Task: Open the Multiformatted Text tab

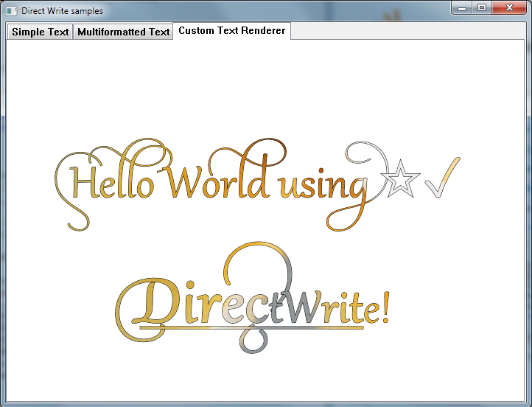Action: click(x=123, y=32)
